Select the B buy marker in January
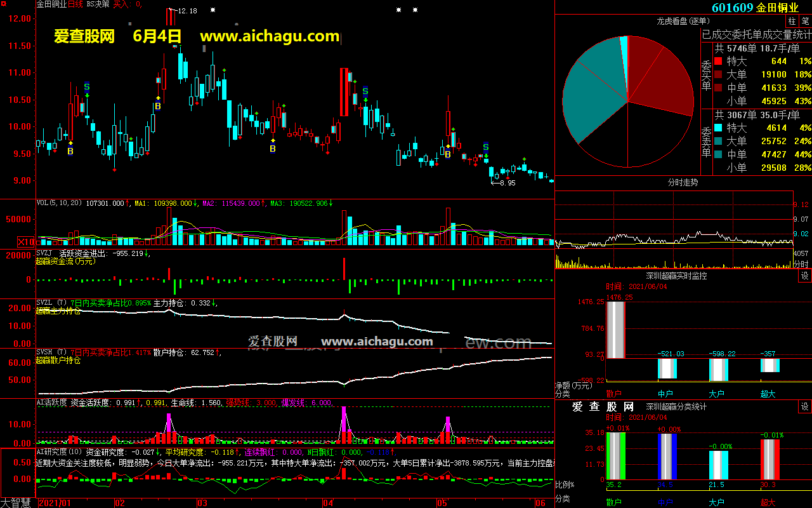This screenshot has height=508, width=812. coord(70,152)
